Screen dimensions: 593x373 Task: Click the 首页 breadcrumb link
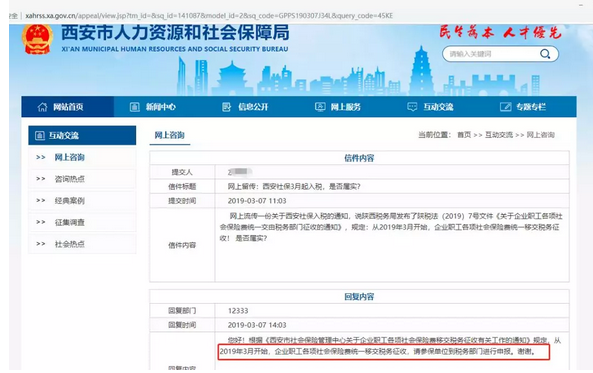464,135
